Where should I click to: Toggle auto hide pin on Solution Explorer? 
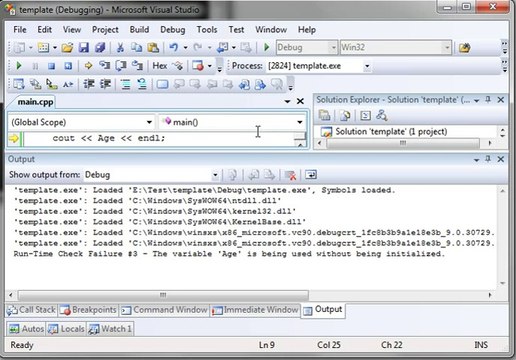(x=488, y=99)
